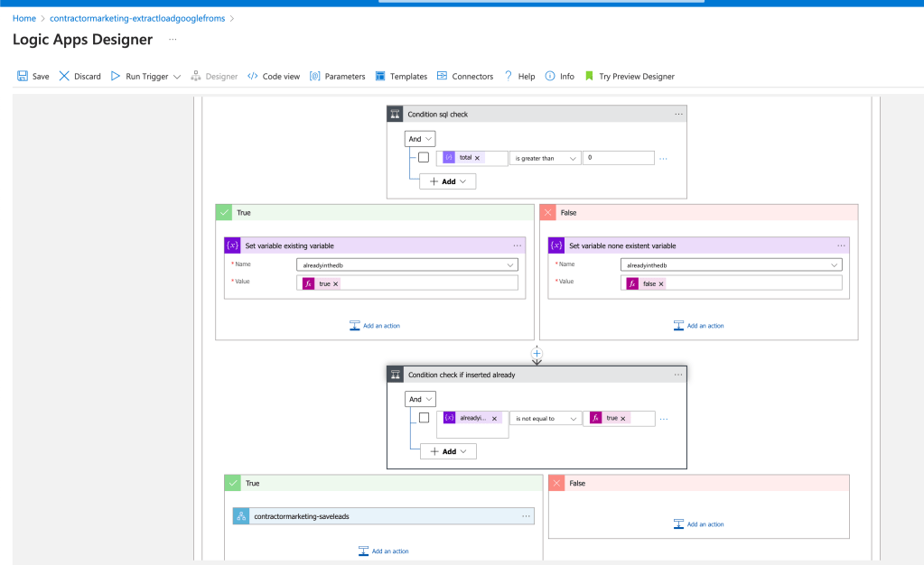Click the value field containing 0

tap(618, 158)
